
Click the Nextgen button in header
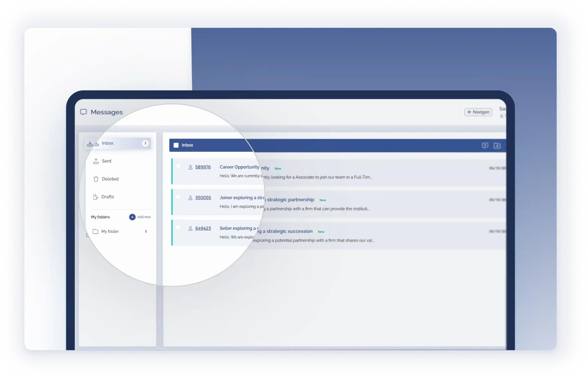[x=478, y=112]
